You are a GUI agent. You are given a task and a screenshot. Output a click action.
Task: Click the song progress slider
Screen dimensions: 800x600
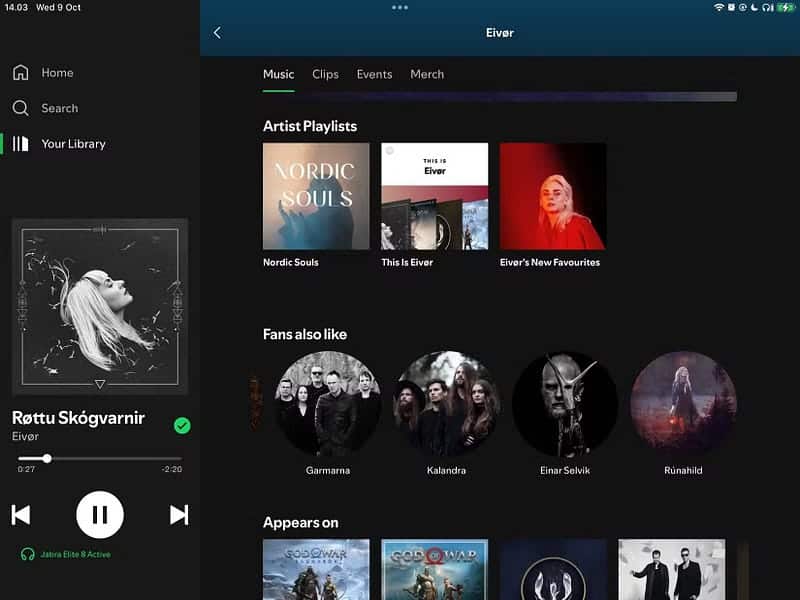100,458
